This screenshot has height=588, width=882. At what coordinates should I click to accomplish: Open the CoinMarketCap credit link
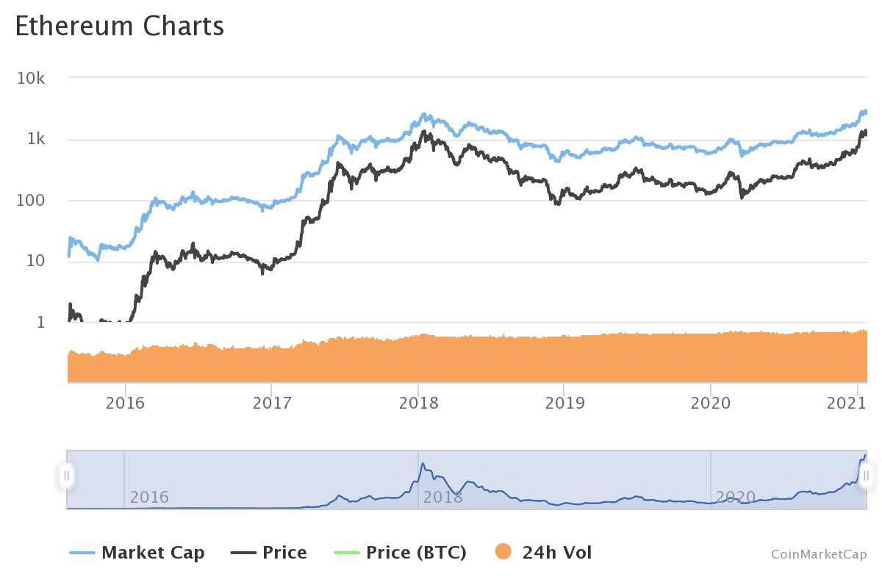pos(819,554)
